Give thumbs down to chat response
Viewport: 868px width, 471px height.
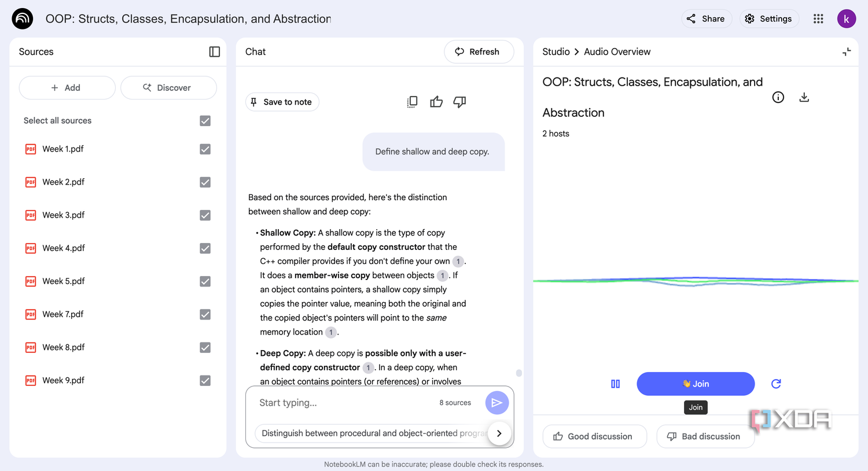tap(459, 102)
